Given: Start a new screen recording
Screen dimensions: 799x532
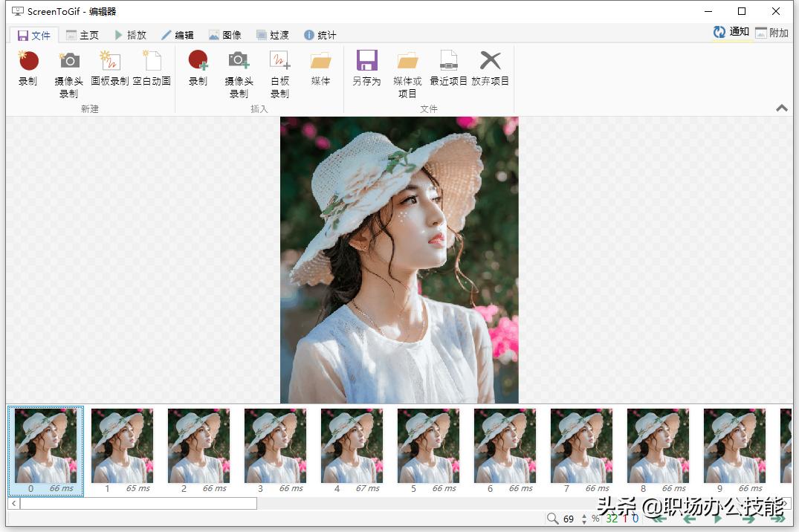Looking at the screenshot, I should [28, 71].
